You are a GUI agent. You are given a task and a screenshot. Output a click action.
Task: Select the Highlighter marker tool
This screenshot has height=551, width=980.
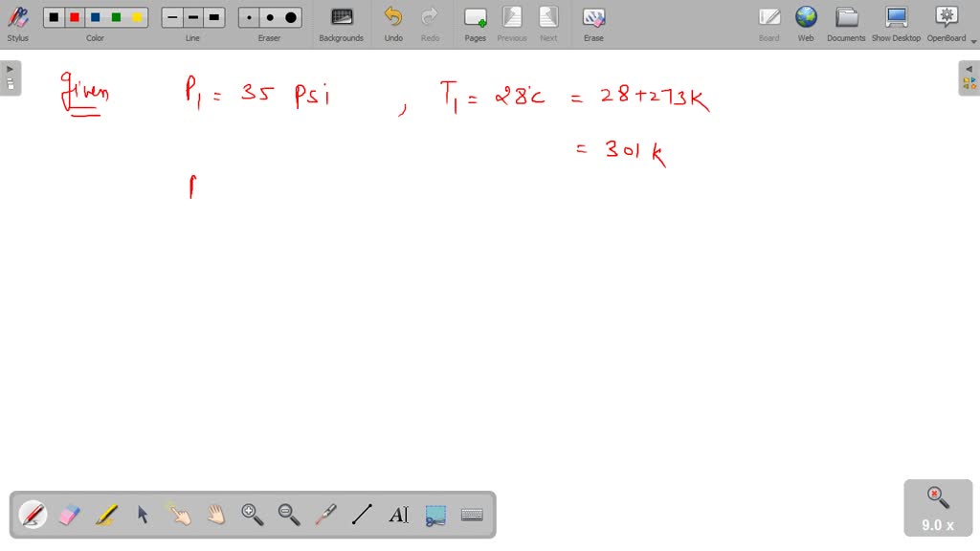pos(106,515)
